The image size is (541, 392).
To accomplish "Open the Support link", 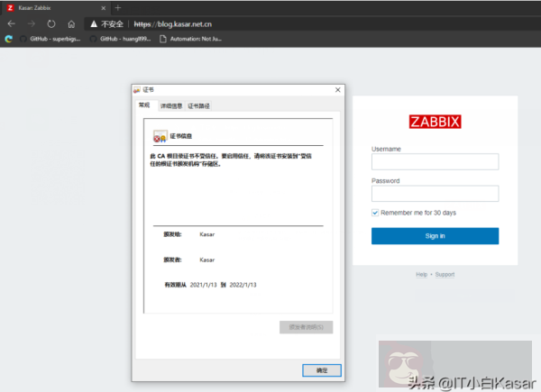I will [x=445, y=275].
